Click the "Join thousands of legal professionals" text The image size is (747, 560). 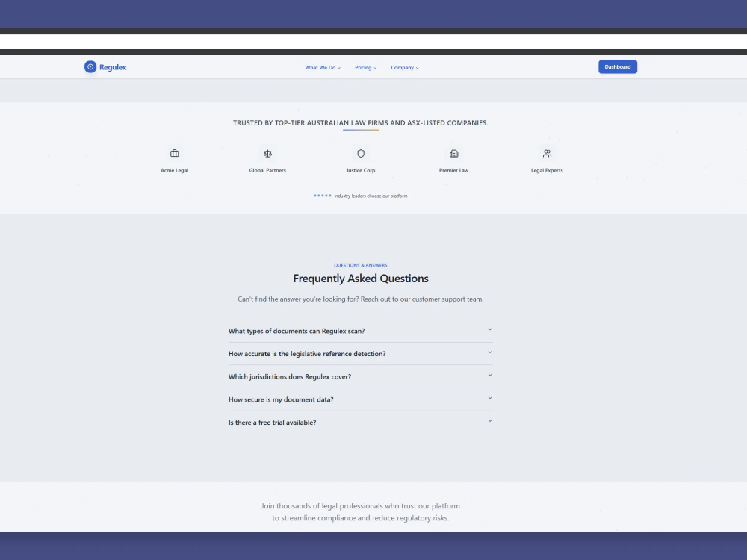(x=361, y=512)
